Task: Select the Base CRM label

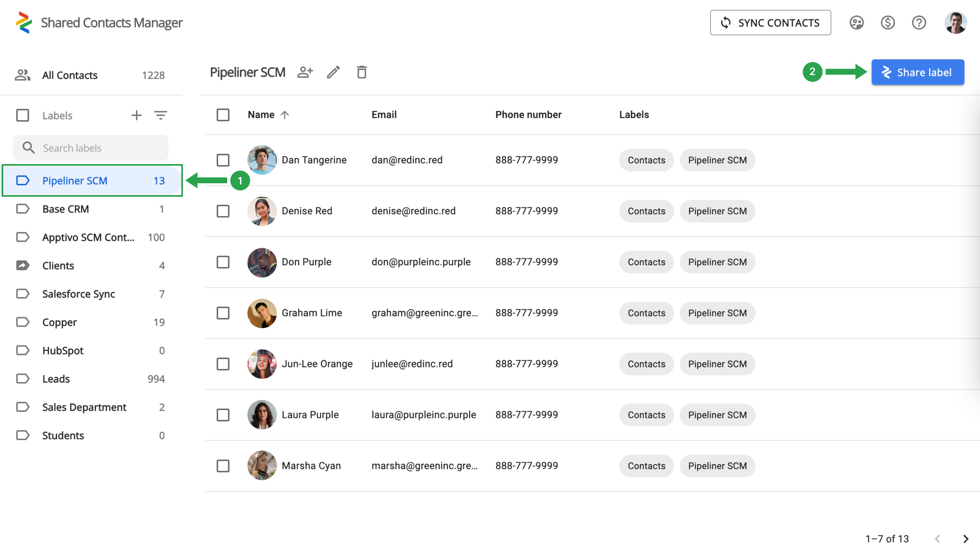Action: pos(91,209)
